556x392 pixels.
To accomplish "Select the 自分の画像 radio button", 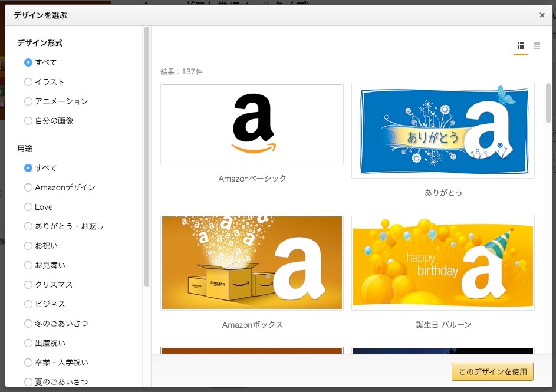I will pos(28,121).
